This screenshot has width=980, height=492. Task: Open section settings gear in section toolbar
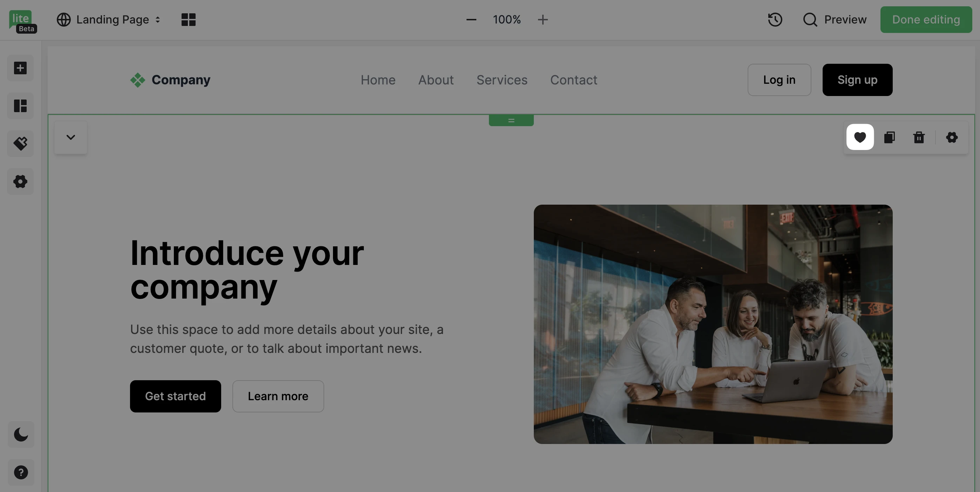coord(952,137)
